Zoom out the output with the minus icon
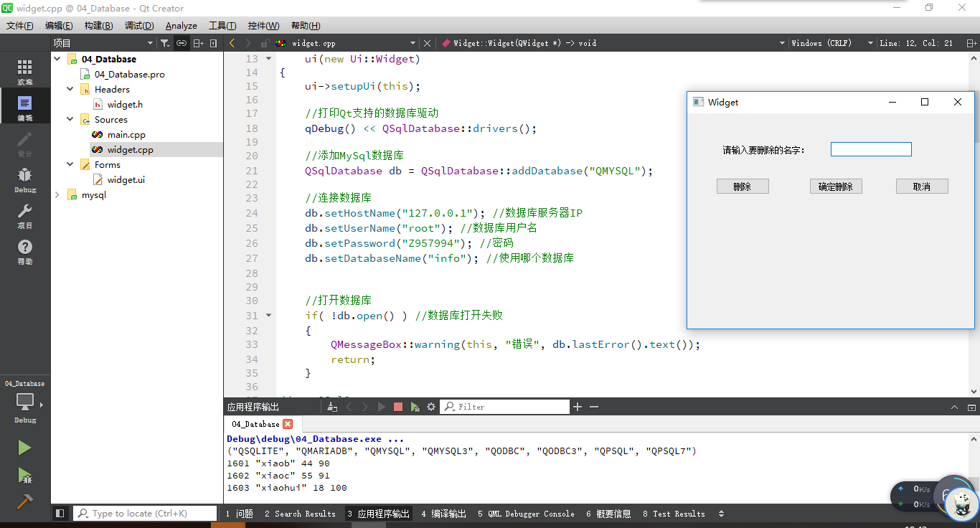 (x=594, y=407)
